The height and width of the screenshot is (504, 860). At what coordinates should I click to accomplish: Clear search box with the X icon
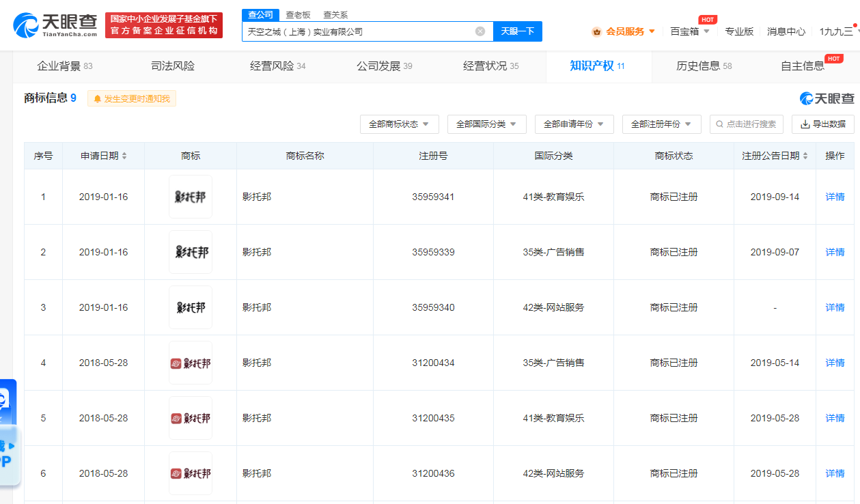(480, 31)
